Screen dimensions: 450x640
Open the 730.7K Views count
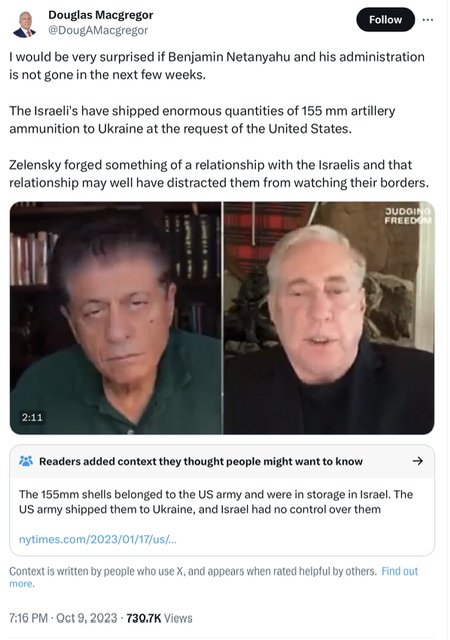pyautogui.click(x=159, y=618)
